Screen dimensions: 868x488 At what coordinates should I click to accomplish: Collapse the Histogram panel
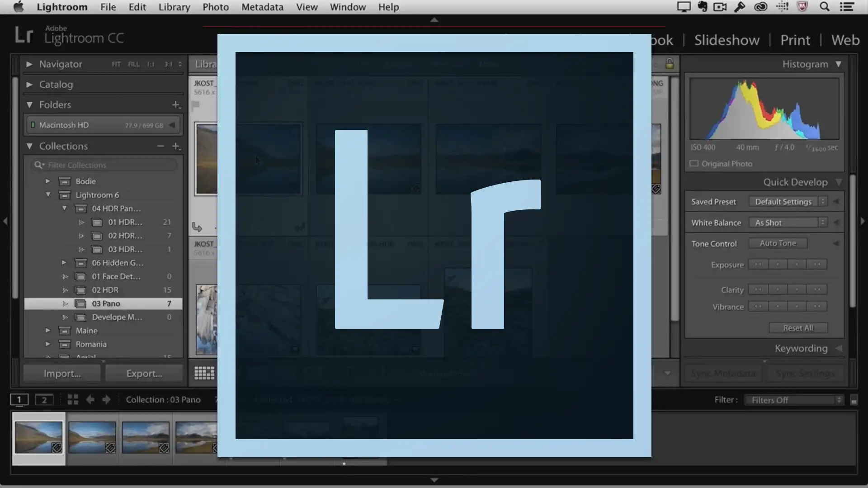coord(839,64)
